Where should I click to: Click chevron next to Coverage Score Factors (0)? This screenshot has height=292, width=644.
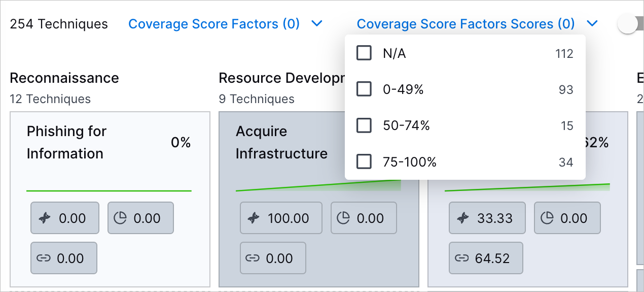(x=317, y=23)
